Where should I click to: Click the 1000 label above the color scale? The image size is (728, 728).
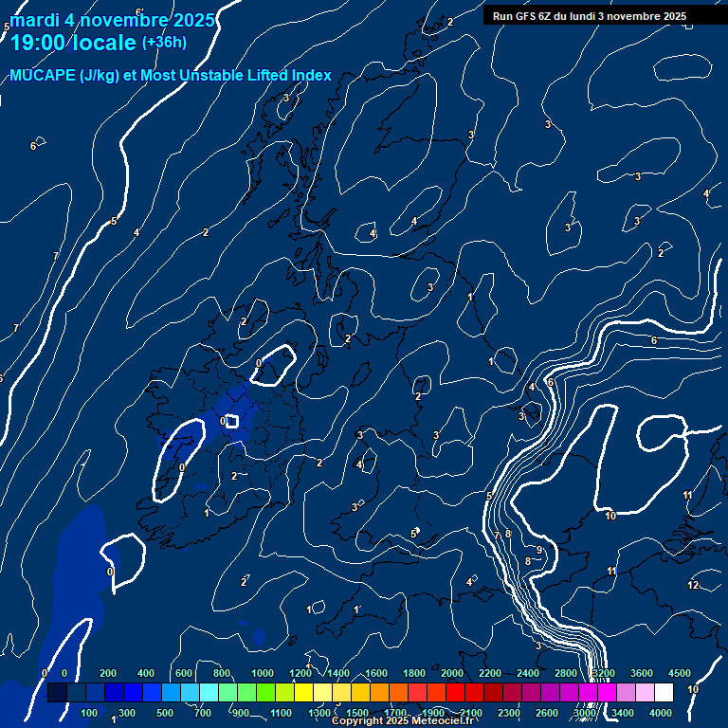tap(261, 673)
